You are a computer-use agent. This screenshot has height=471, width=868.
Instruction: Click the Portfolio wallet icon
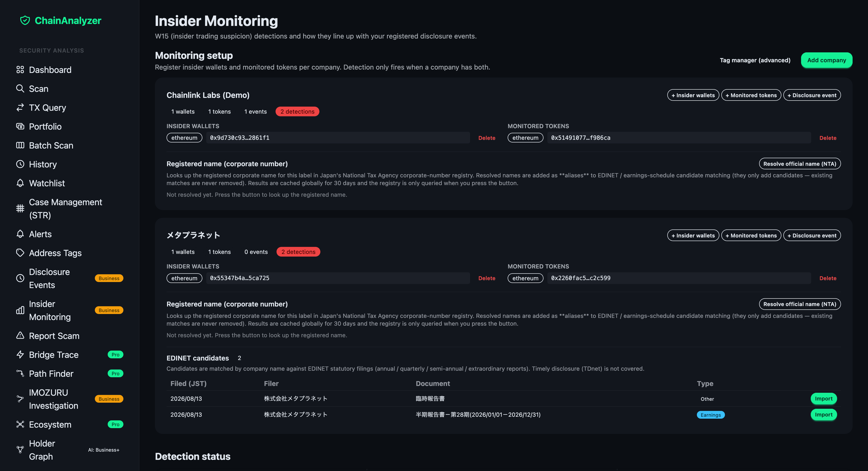[20, 126]
